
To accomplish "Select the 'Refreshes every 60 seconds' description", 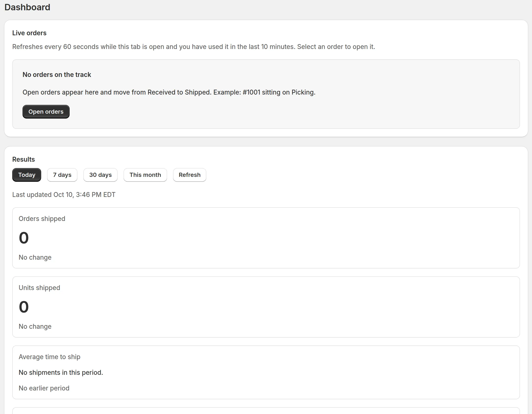I will (194, 47).
